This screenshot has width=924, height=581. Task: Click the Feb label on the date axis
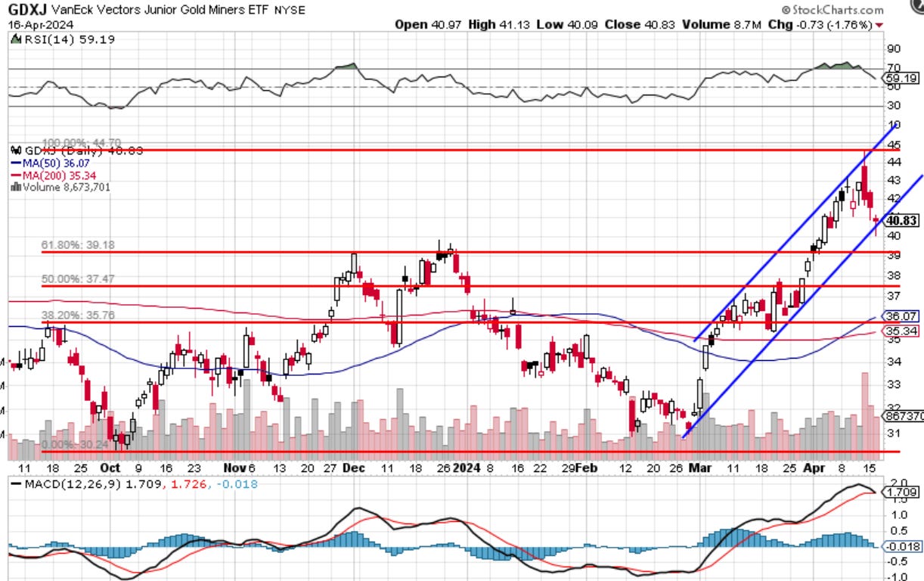588,469
